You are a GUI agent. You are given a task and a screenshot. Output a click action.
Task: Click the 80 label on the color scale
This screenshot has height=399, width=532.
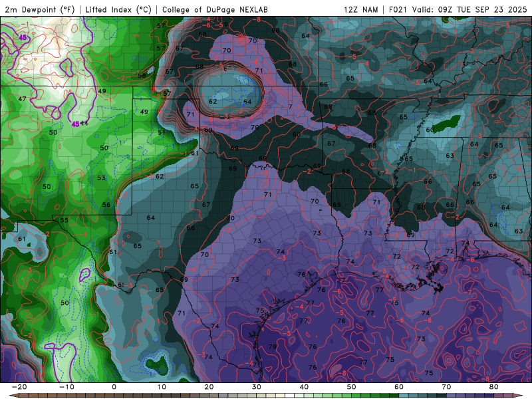coord(494,387)
